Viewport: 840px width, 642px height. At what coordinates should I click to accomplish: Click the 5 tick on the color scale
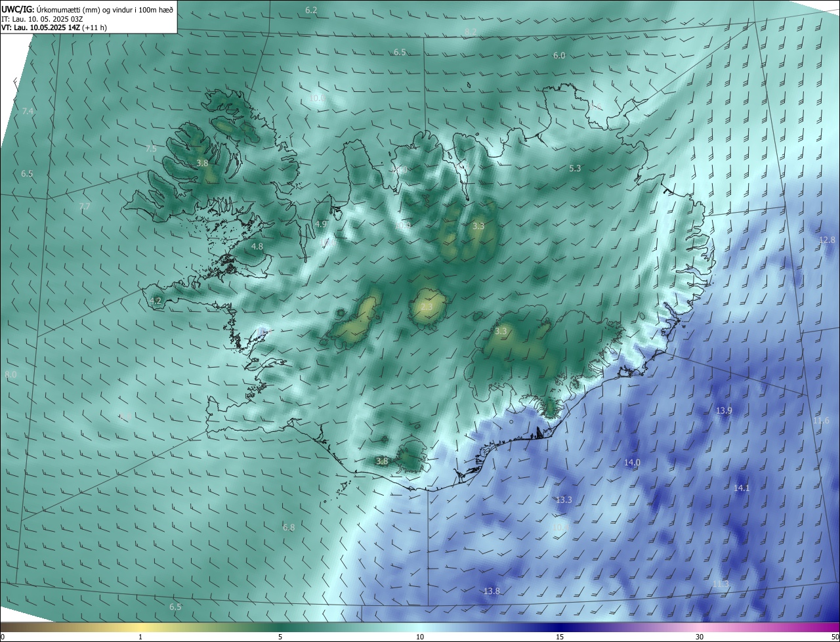point(280,637)
